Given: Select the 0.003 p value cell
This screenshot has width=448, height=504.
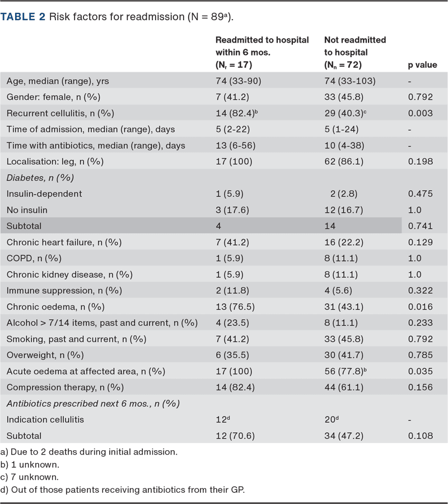Looking at the screenshot, I should coord(420,113).
